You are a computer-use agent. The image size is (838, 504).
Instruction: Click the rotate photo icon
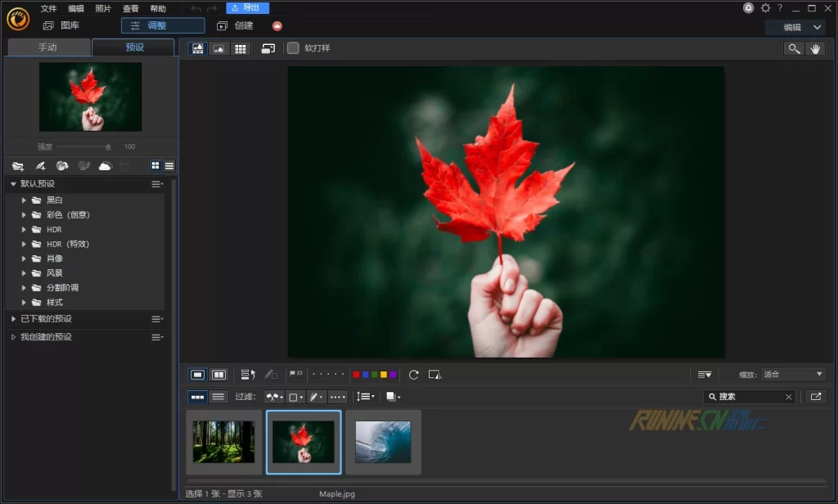point(413,375)
